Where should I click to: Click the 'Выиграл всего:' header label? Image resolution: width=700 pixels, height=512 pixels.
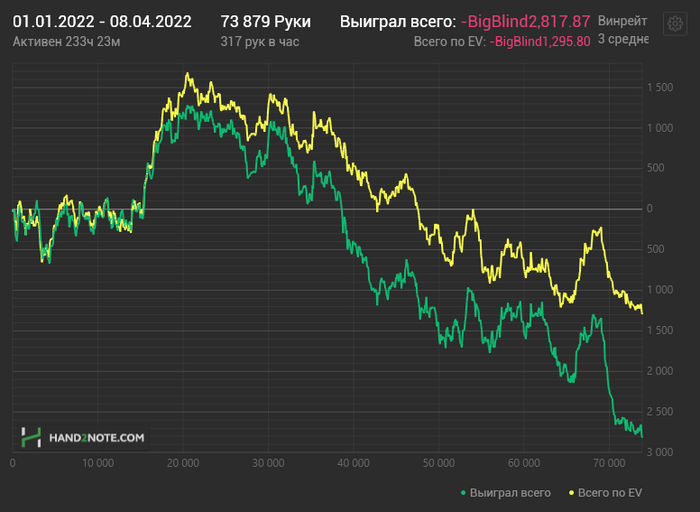pyautogui.click(x=398, y=21)
